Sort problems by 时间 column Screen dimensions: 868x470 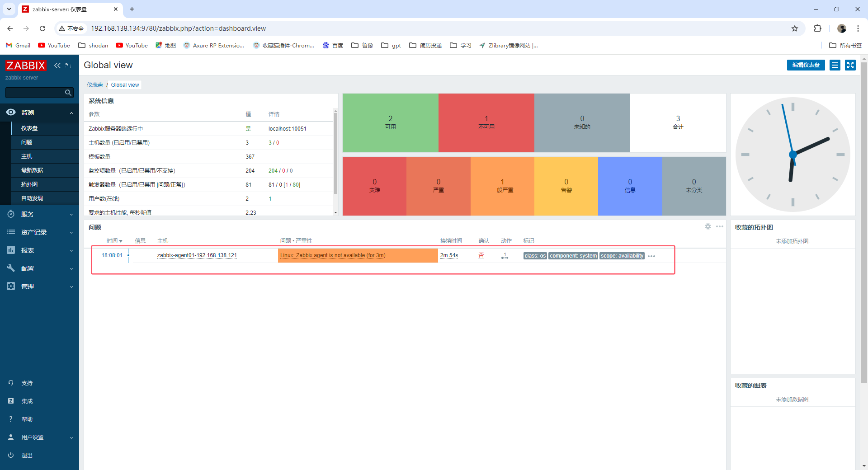click(x=114, y=241)
